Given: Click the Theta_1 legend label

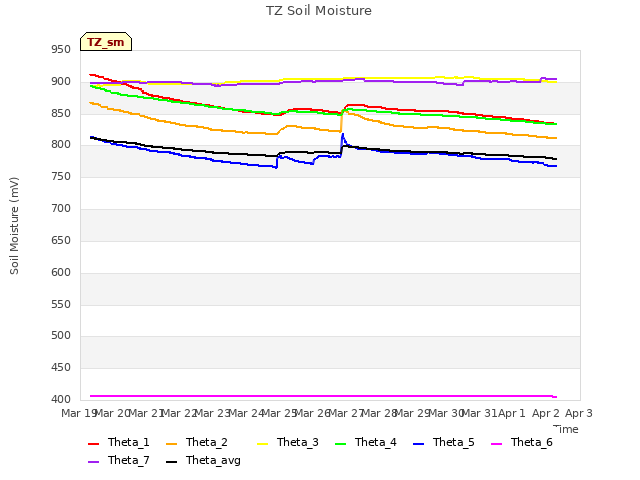Looking at the screenshot, I should pos(129,442).
